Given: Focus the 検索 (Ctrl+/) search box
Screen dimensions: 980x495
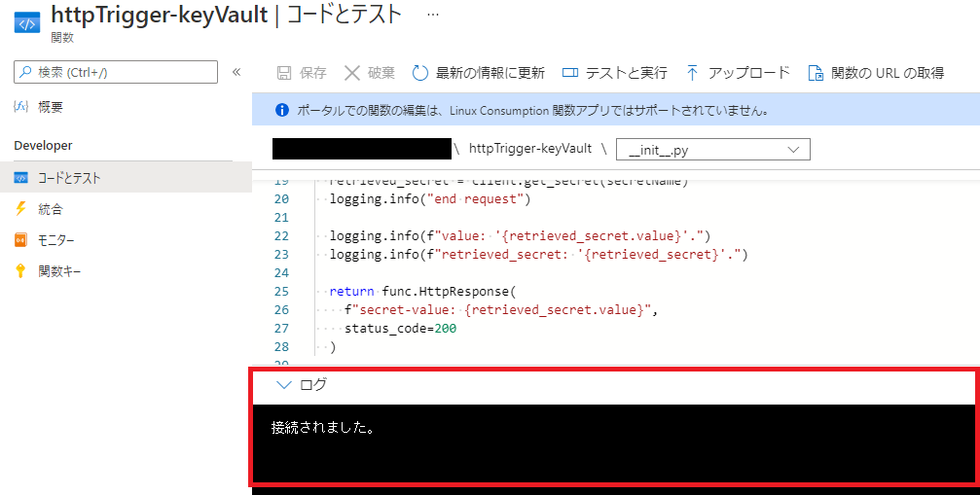Looking at the screenshot, I should (116, 72).
